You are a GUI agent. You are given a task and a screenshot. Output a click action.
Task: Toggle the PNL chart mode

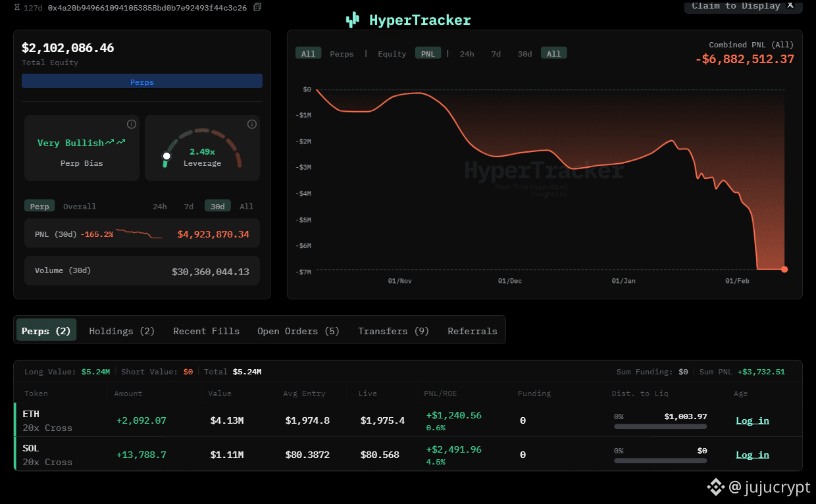(428, 54)
